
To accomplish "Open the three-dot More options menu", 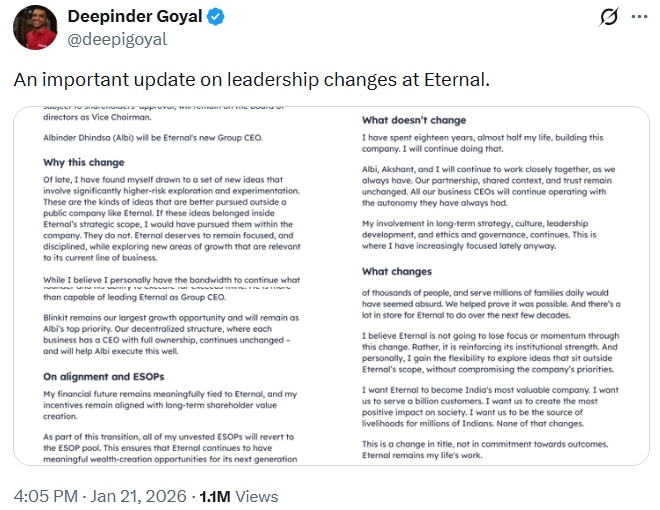I will tap(637, 18).
